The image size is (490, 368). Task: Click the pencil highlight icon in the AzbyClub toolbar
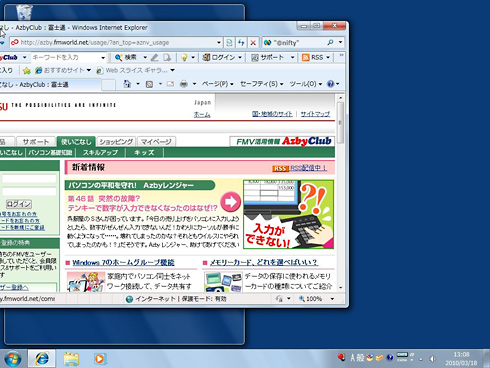tap(154, 57)
